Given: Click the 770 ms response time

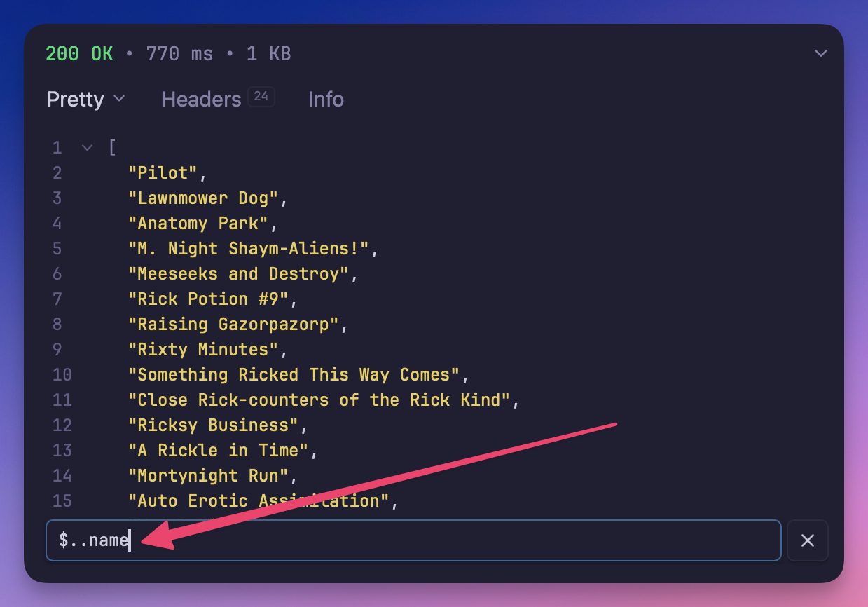Looking at the screenshot, I should click(x=179, y=53).
